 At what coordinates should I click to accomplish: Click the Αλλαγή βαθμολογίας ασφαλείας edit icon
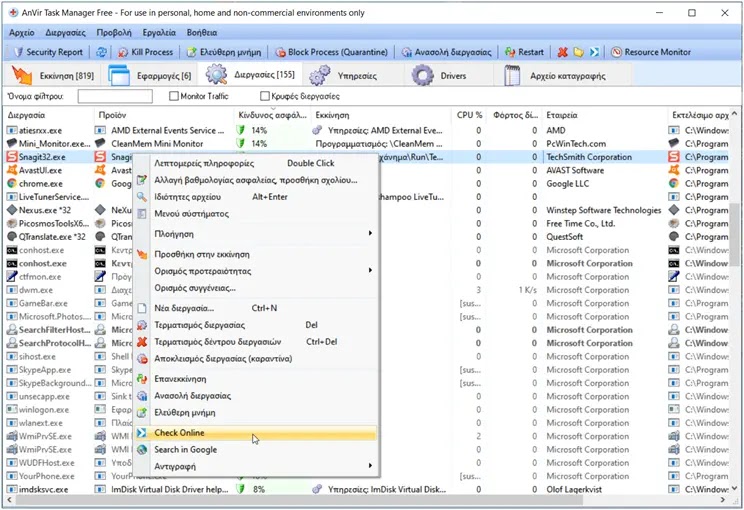(x=141, y=180)
